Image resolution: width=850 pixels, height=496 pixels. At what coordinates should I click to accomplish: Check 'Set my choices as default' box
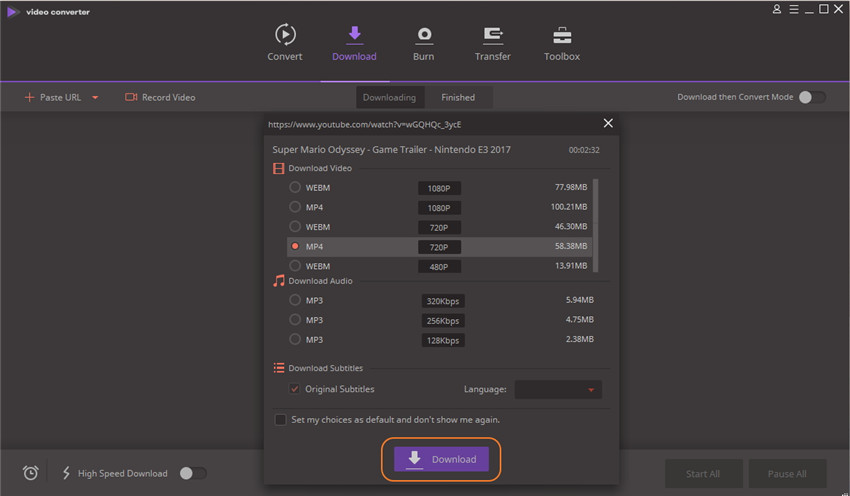pyautogui.click(x=280, y=420)
